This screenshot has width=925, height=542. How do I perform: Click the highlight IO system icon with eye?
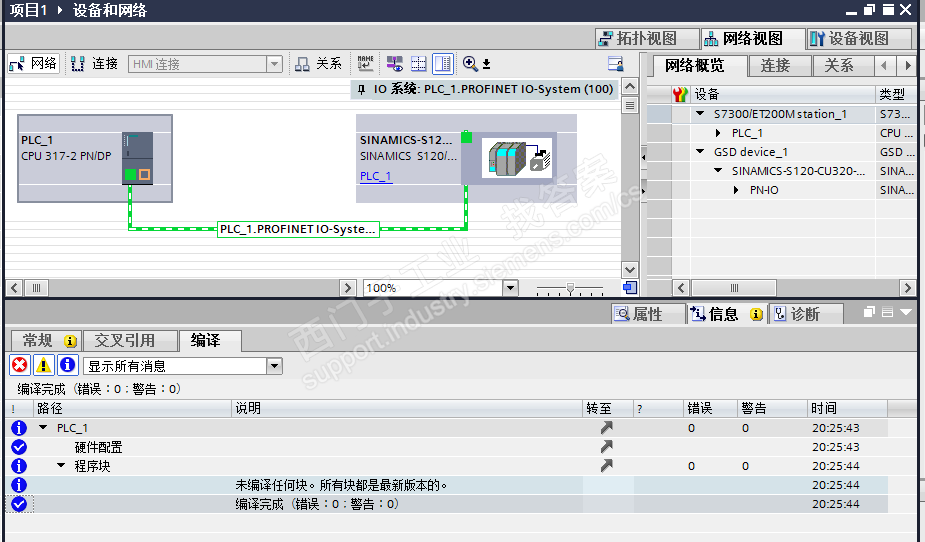click(395, 63)
